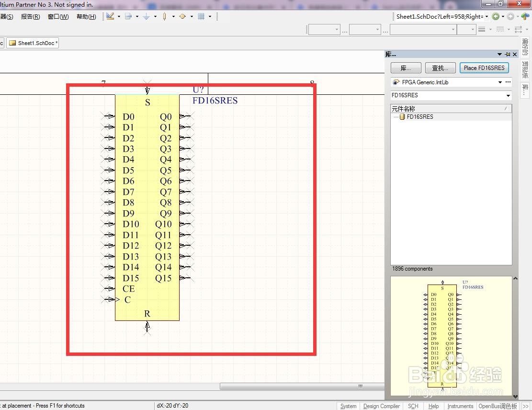
Task: Toggle the libraries panel pin
Action: (508, 54)
